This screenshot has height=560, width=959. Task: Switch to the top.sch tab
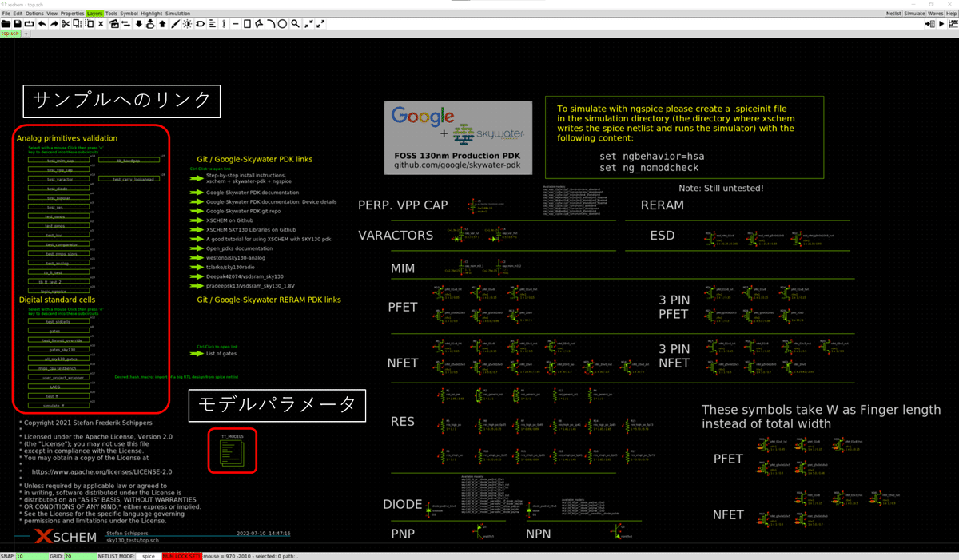(x=10, y=34)
